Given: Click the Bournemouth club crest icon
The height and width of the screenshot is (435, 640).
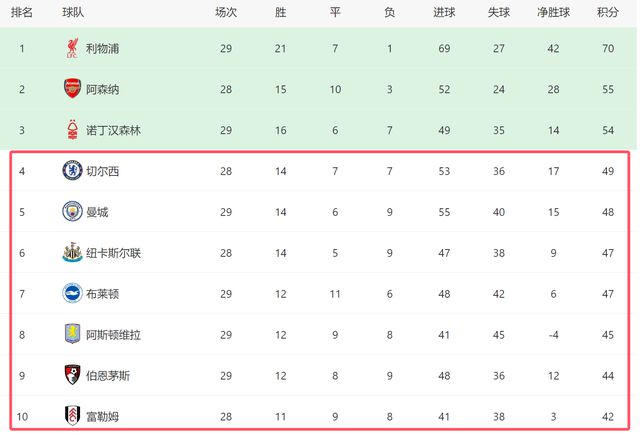Looking at the screenshot, I should pos(72,376).
